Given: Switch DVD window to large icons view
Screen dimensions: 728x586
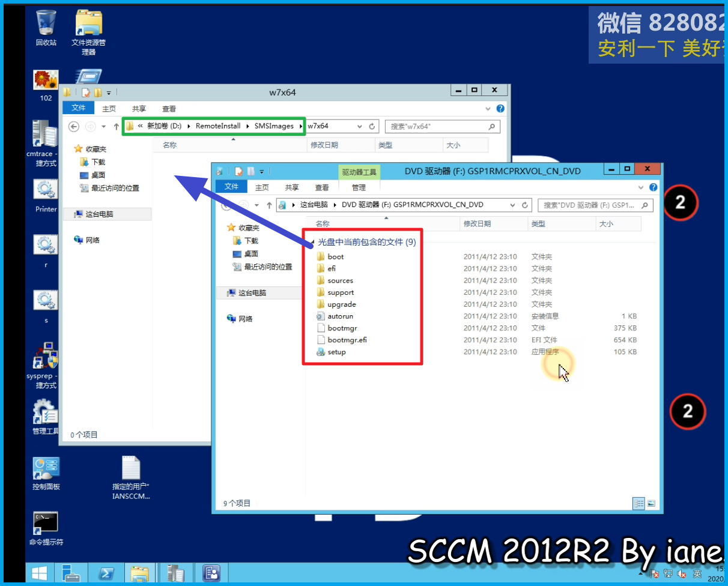Looking at the screenshot, I should click(651, 503).
